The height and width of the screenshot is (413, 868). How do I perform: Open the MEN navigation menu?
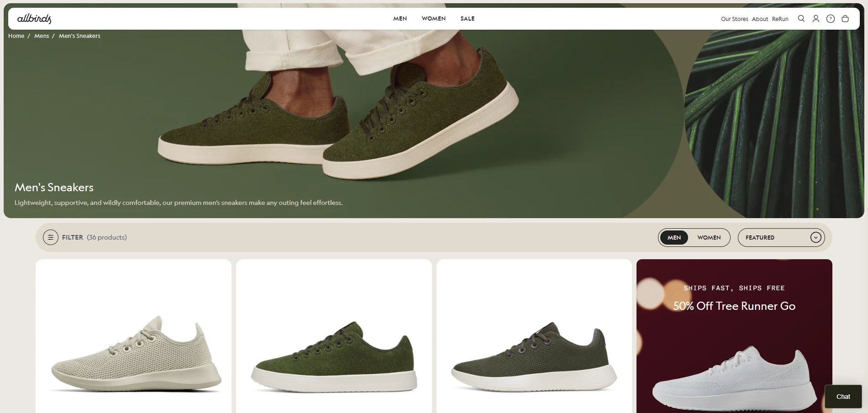click(x=400, y=19)
